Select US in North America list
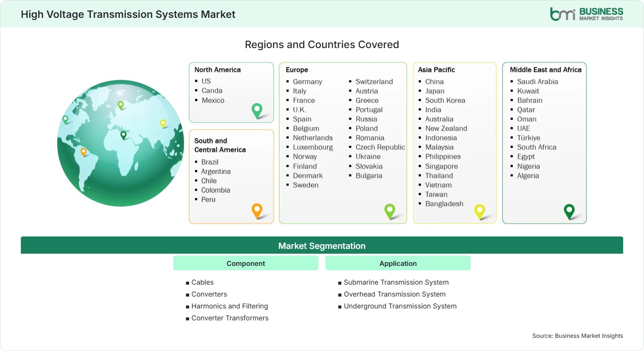Screen dimensions: 644x351 (x=206, y=81)
